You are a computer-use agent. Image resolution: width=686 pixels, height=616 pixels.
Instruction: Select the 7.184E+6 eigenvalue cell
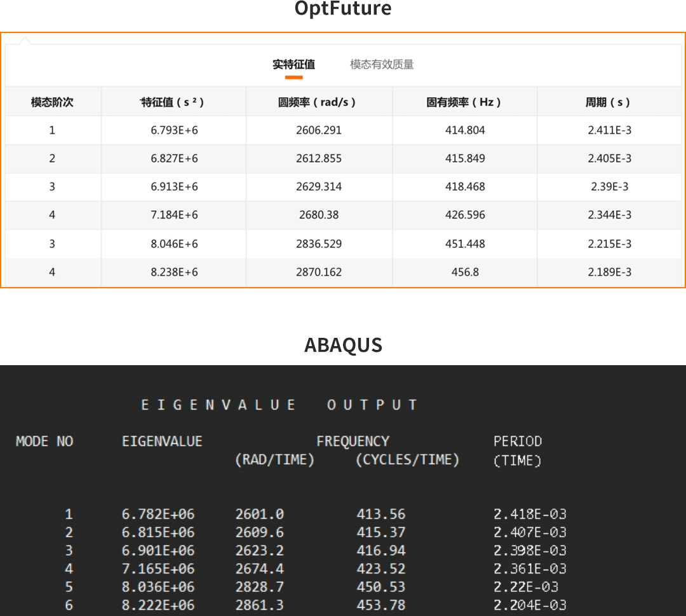coord(174,215)
